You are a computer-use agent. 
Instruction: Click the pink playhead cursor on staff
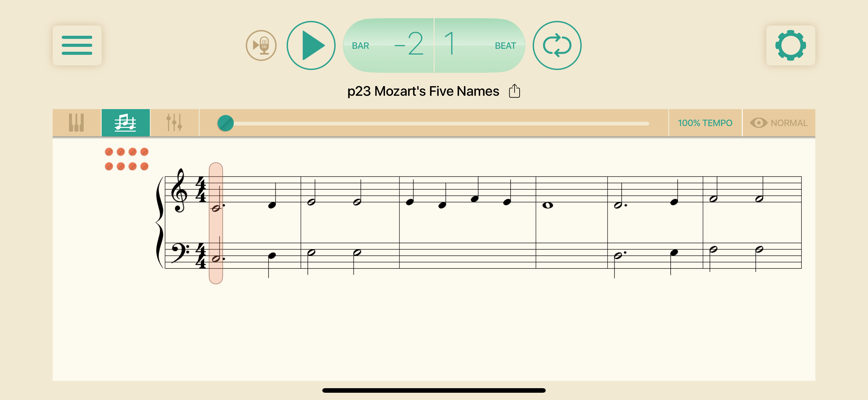[216, 223]
